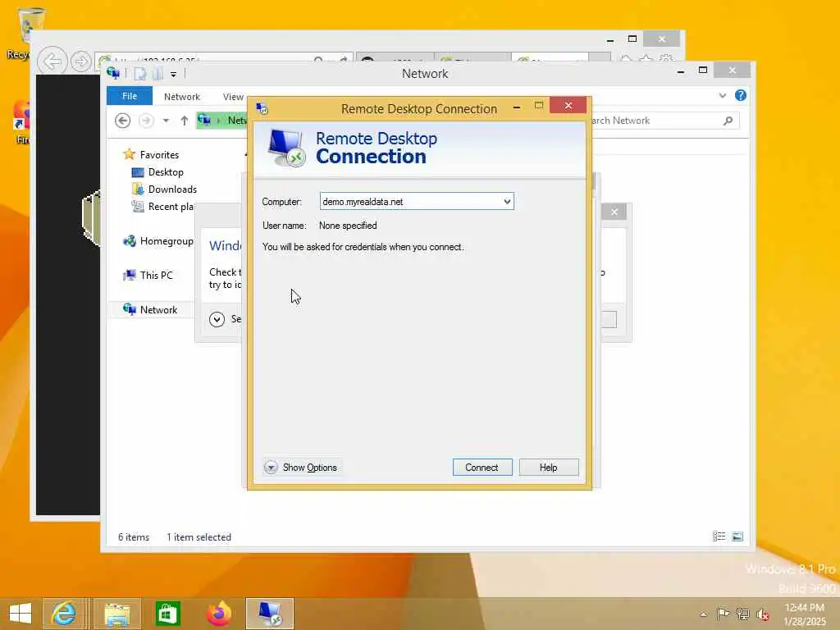Select Recent places in the navigation pane
This screenshot has height=630, width=840.
coord(171,206)
